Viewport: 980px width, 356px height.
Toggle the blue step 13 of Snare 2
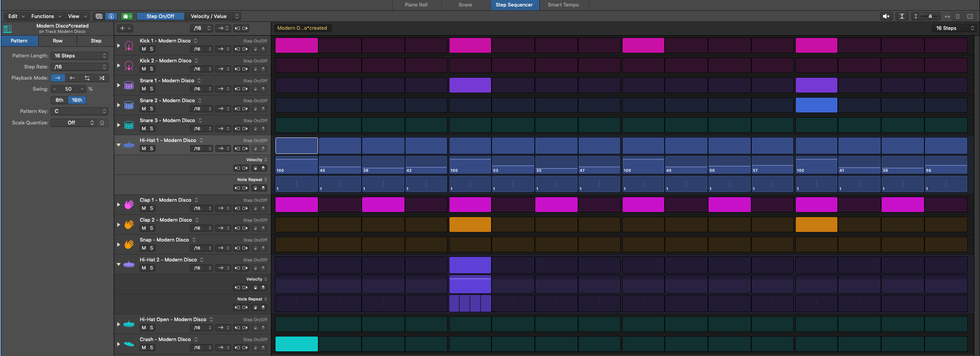[816, 105]
